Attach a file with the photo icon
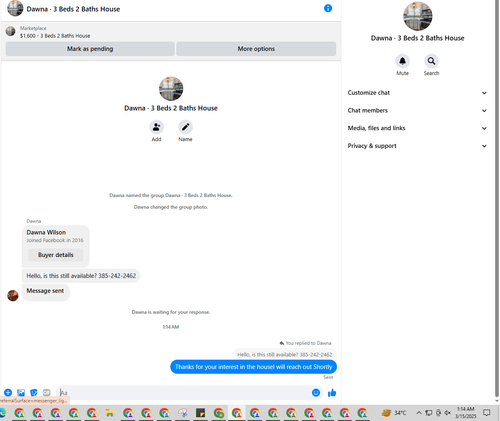The image size is (500, 421). click(21, 393)
